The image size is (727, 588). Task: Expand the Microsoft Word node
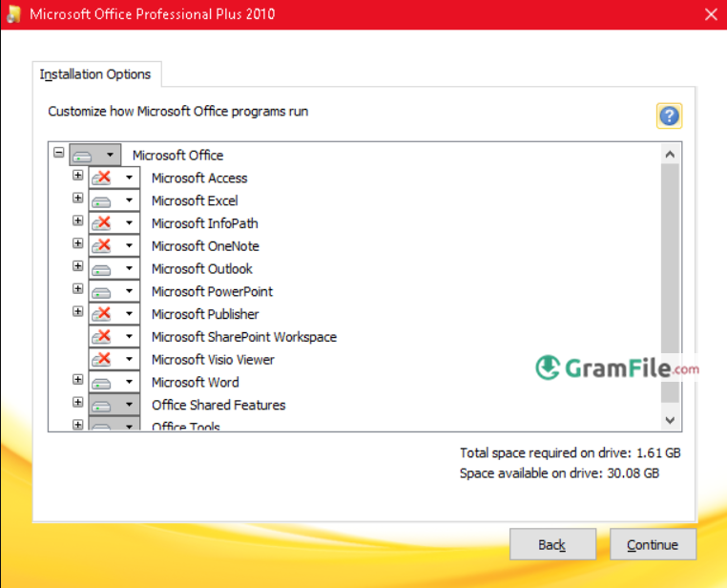click(78, 380)
